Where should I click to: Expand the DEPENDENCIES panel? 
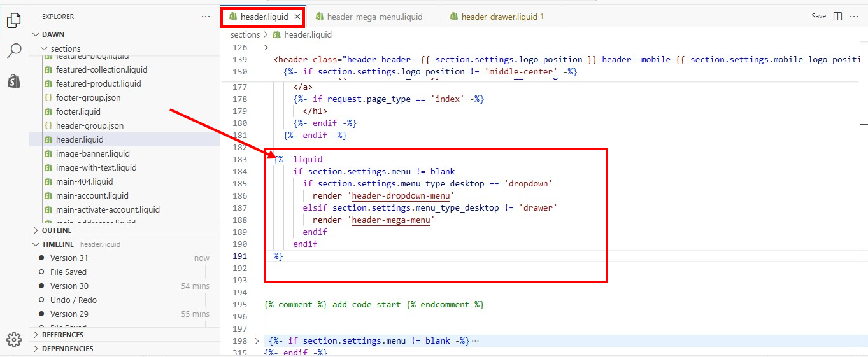(x=67, y=349)
